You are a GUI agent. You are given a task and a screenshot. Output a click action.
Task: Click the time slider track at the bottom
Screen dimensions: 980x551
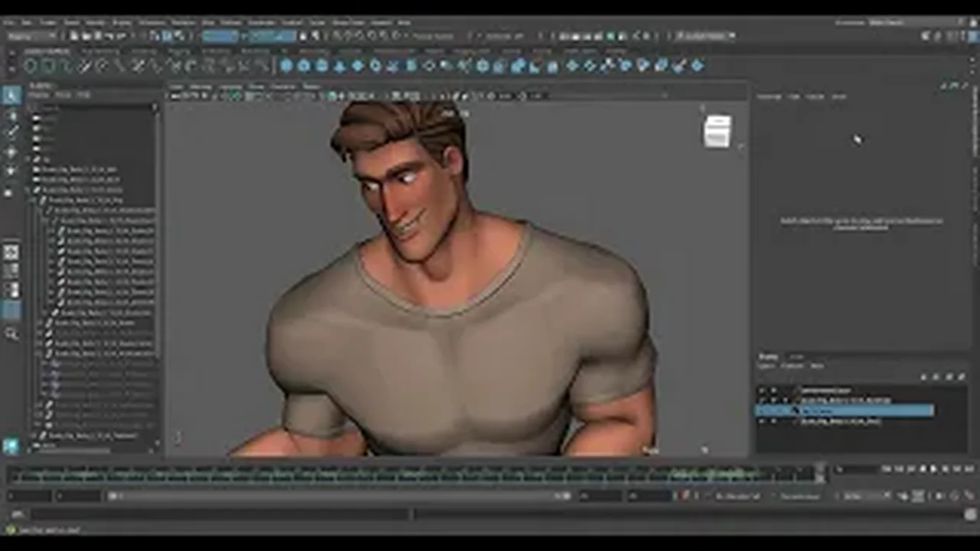(413, 475)
